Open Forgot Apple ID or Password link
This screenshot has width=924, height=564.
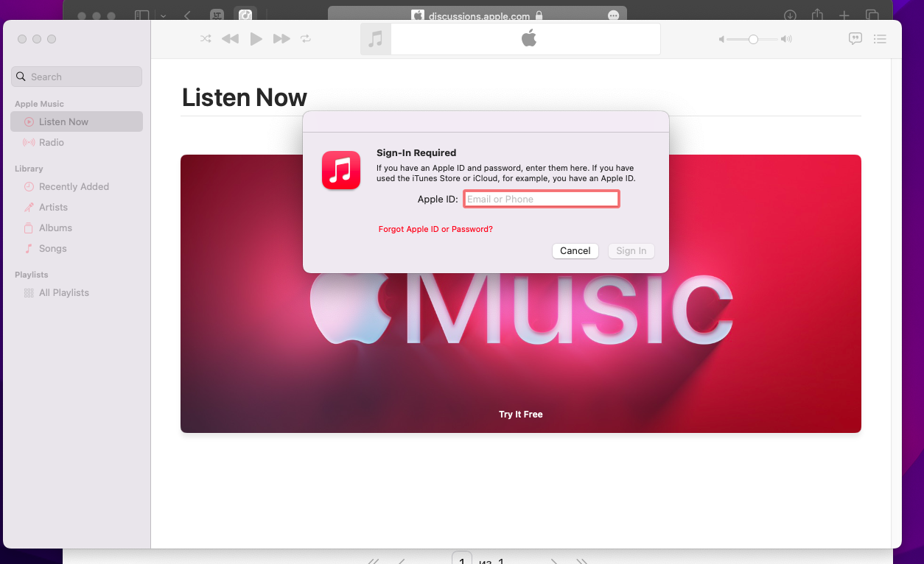click(x=435, y=229)
